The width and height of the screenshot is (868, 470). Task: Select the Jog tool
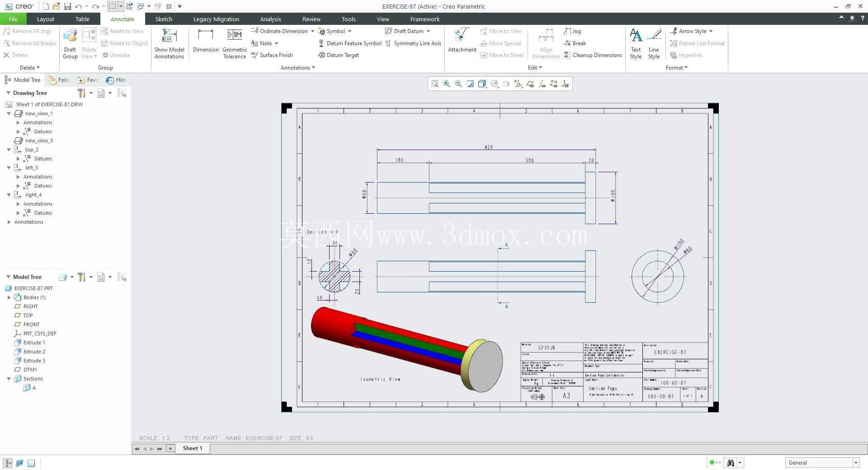(x=572, y=31)
